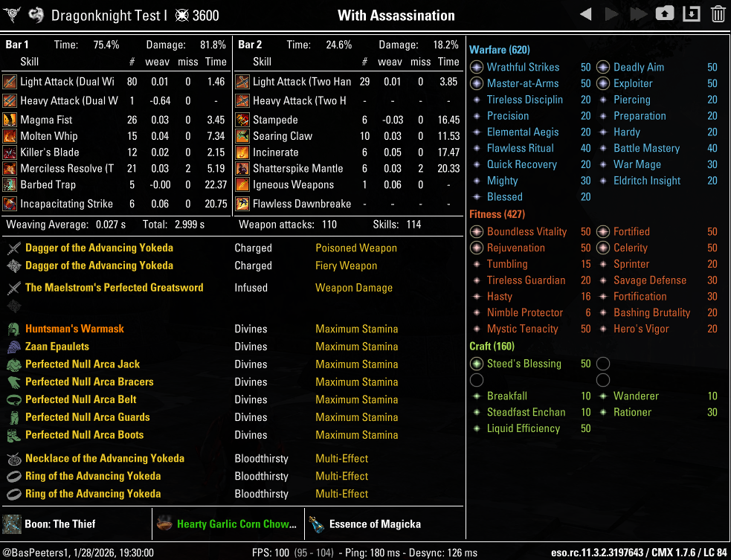Click the Boundless Vitality slotted star
Image resolution: width=731 pixels, height=560 pixels.
(477, 232)
